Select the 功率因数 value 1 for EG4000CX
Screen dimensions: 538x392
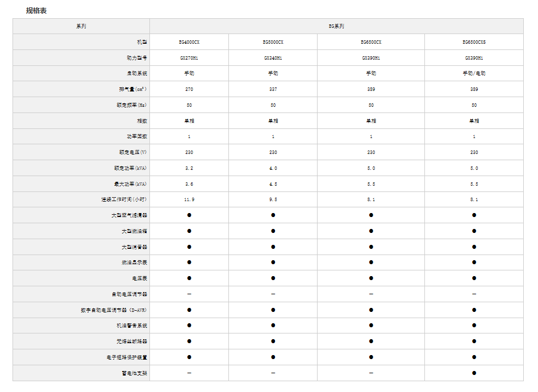[x=189, y=136]
